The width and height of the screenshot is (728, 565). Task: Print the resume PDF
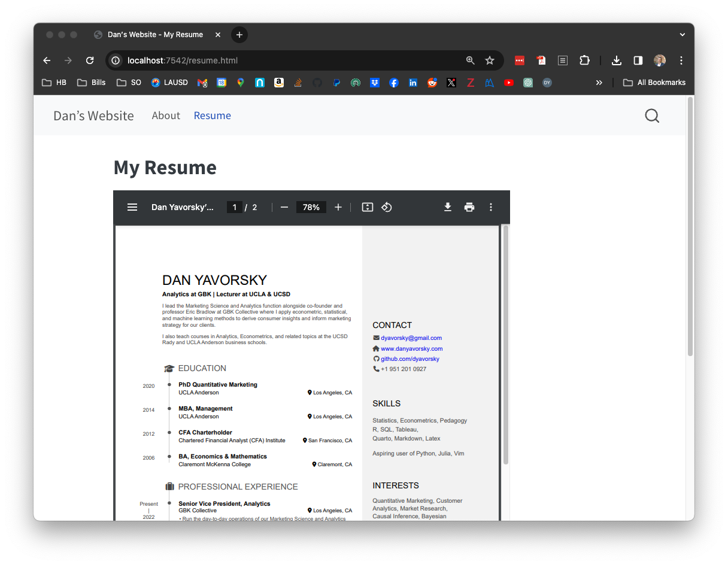tap(469, 207)
